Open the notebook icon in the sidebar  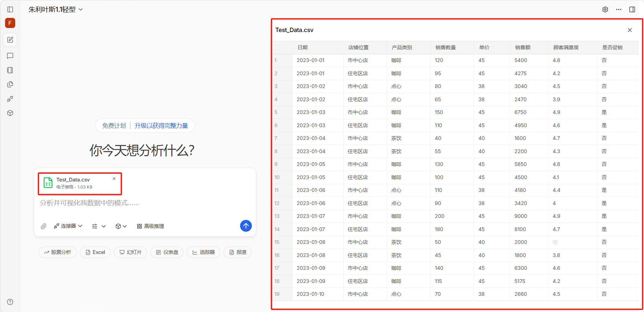tap(10, 70)
